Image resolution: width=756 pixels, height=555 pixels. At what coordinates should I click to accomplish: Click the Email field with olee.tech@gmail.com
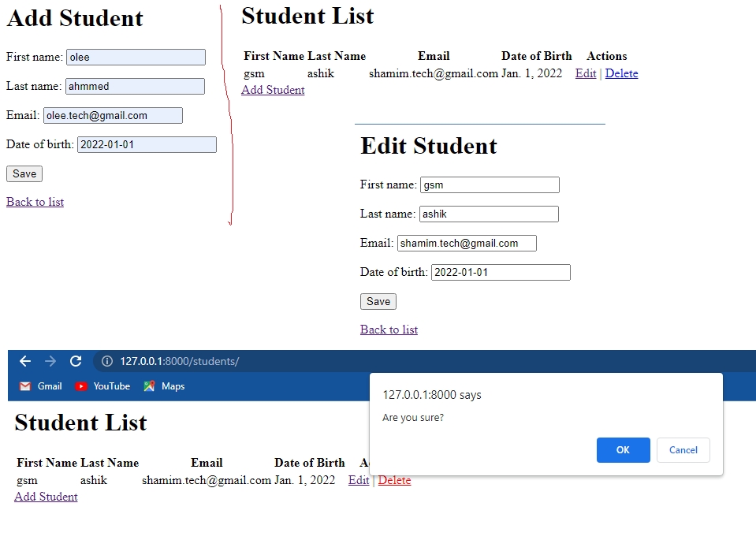pyautogui.click(x=113, y=116)
